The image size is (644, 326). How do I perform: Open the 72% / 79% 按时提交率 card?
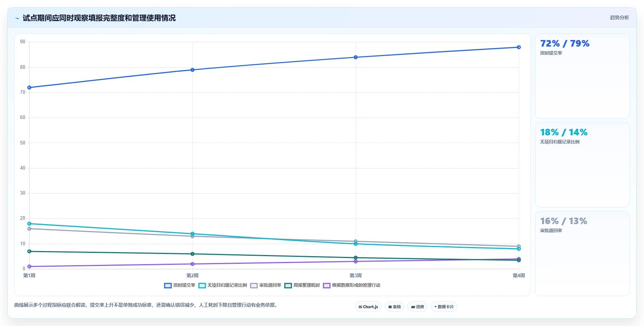pos(582,76)
